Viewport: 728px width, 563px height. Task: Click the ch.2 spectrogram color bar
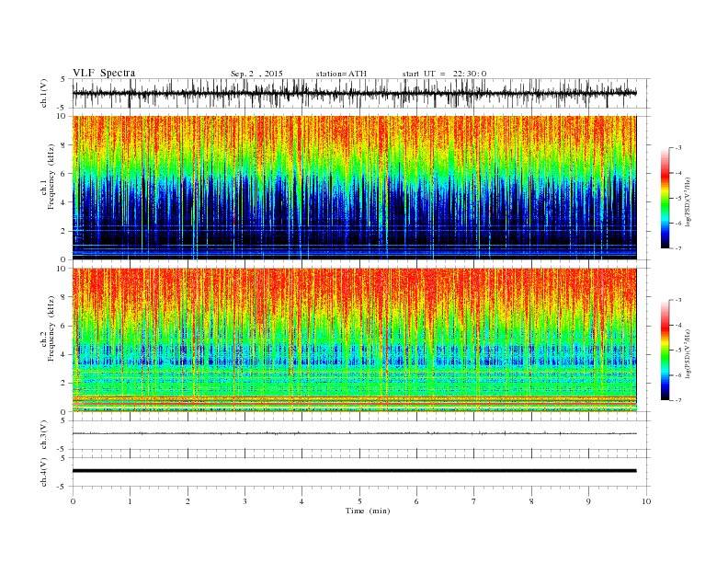click(x=665, y=350)
